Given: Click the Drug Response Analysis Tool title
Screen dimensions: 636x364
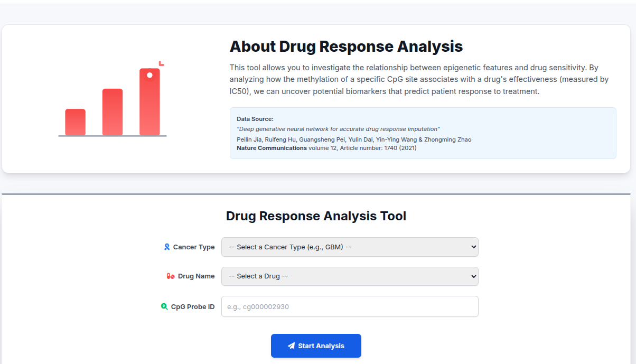Looking at the screenshot, I should click(316, 216).
